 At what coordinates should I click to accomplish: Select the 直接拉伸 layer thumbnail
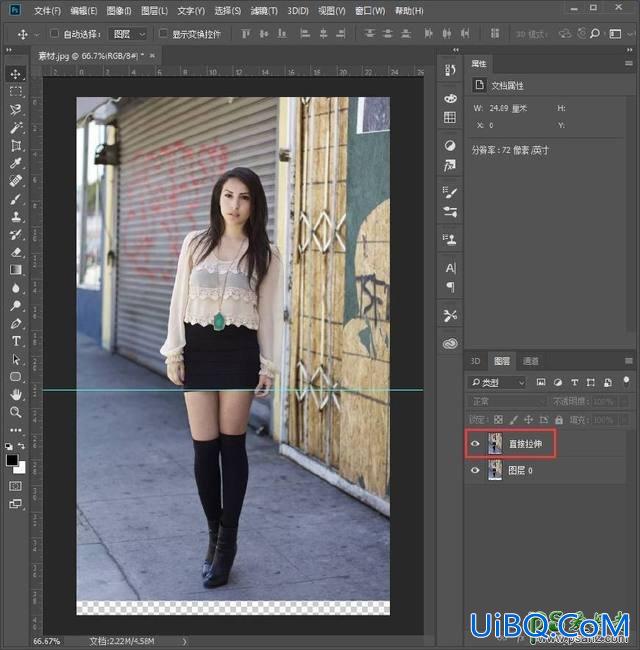(495, 444)
